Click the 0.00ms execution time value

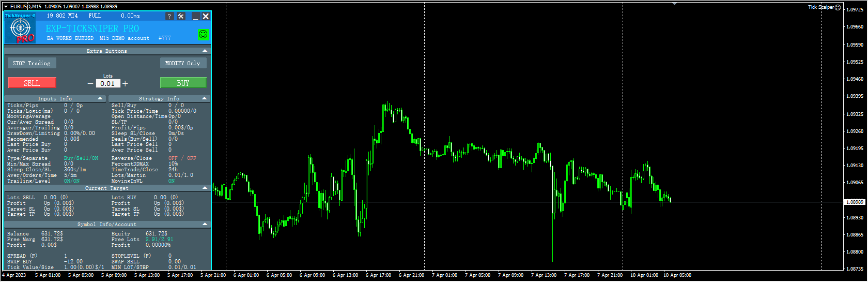click(x=131, y=16)
